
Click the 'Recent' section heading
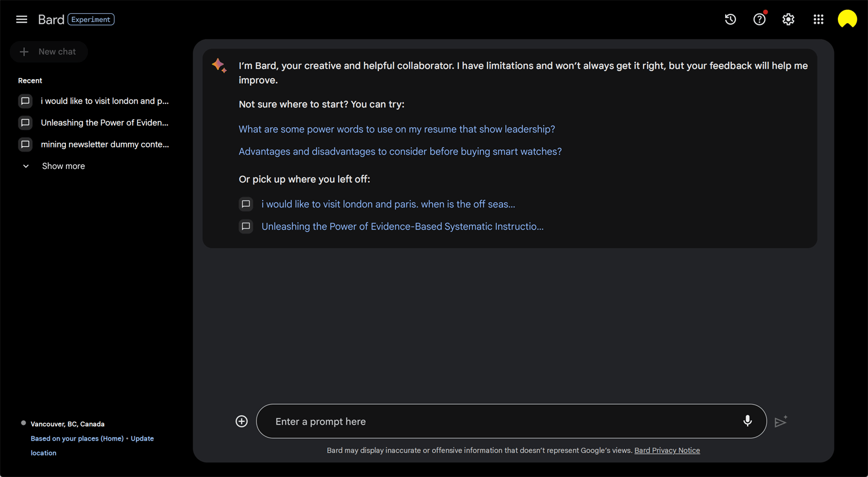(30, 81)
